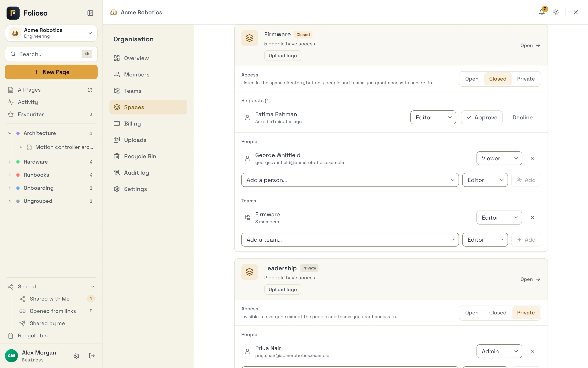Screen dimensions: 588x368
Task: Select new person role Editor dropdown
Action: [485, 180]
